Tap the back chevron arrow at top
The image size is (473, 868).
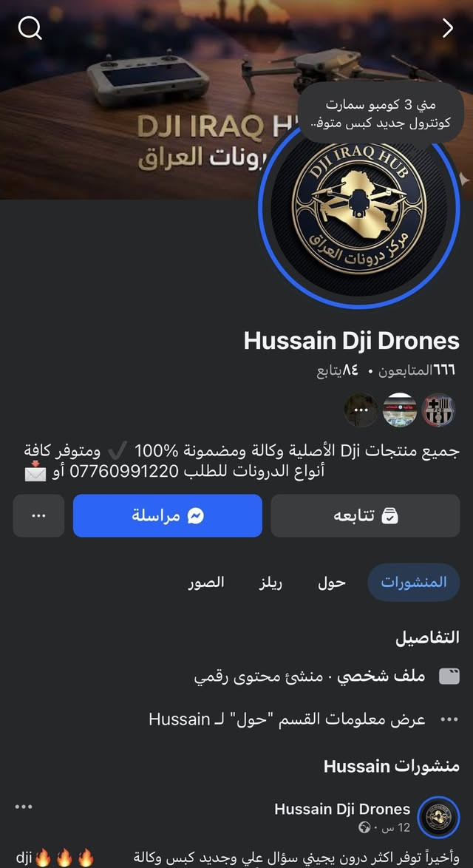(x=448, y=28)
